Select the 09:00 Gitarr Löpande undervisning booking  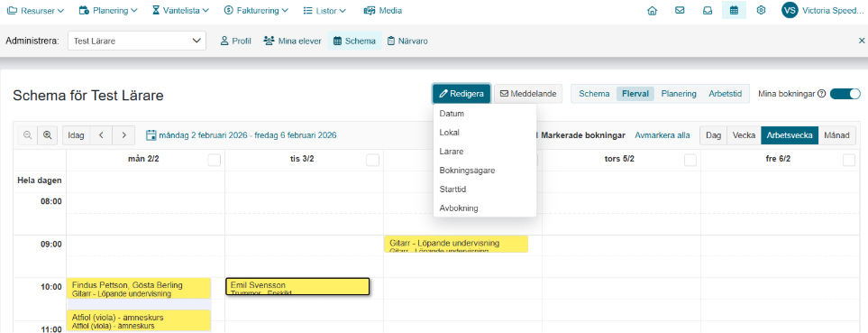pyautogui.click(x=455, y=244)
